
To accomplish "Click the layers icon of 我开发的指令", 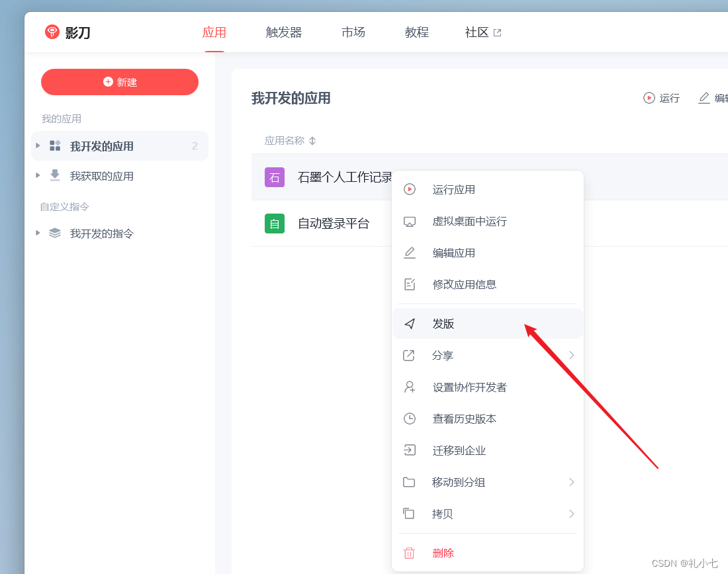I will point(55,233).
